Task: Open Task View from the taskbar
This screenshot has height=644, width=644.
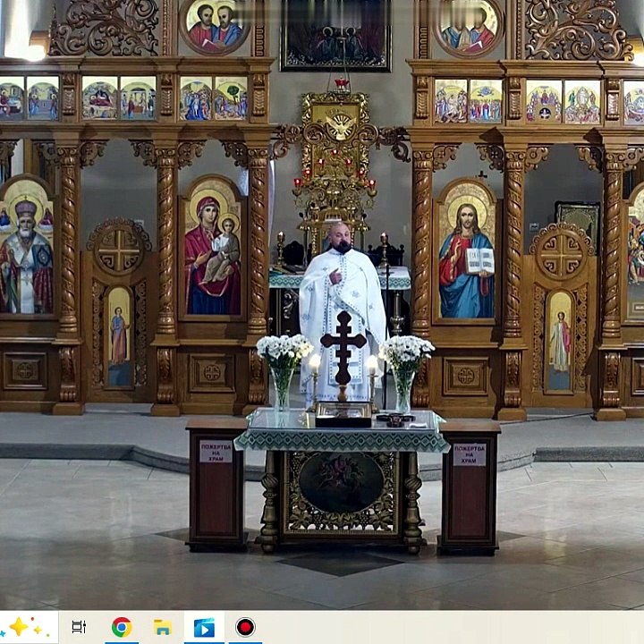Action: pos(79,627)
